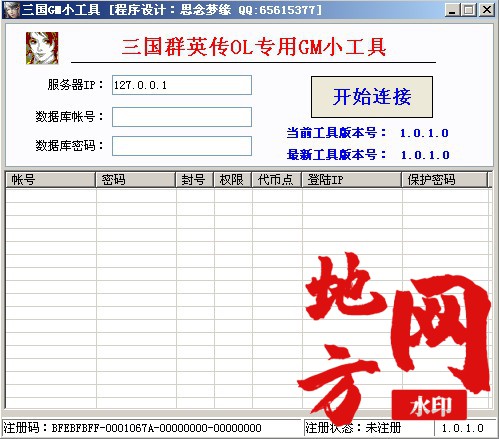Click the 注册状态 未注册 status entry
Viewport: 499px width, 439px height.
[x=353, y=428]
